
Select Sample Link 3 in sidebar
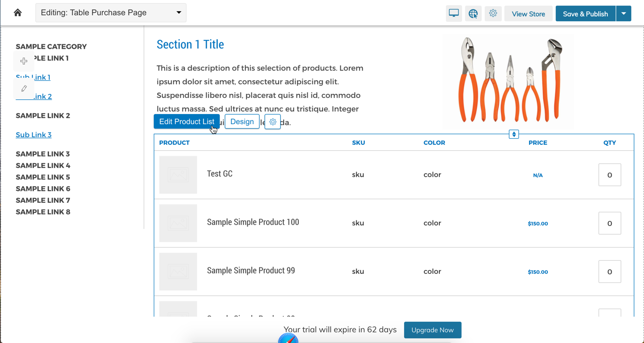coord(43,154)
